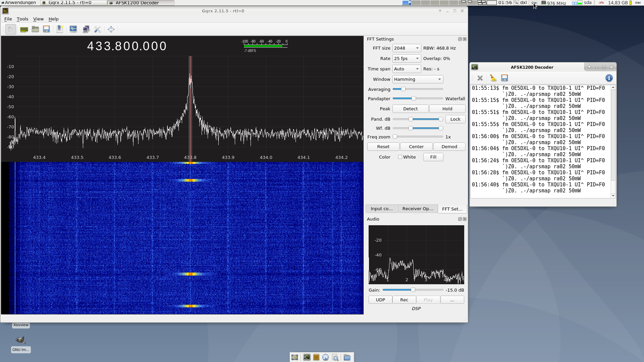Click the peak Hold button
This screenshot has height=362, width=644.
coord(447,109)
